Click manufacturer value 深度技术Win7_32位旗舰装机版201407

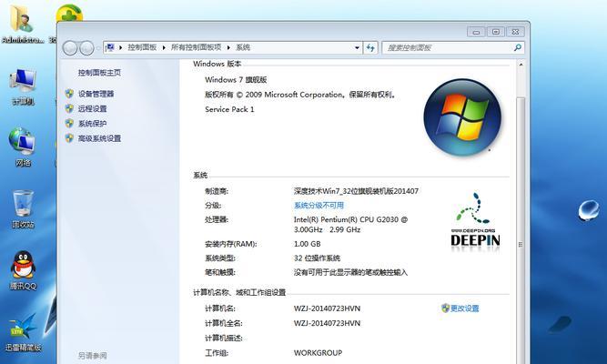(x=356, y=191)
